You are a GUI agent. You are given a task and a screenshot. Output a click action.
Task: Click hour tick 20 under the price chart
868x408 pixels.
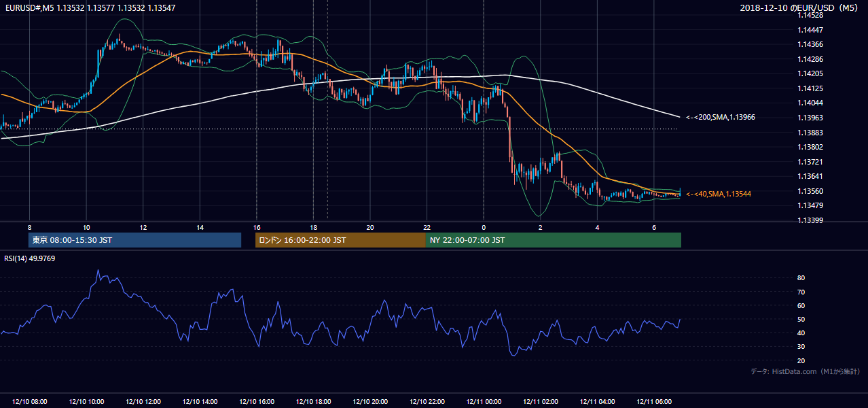point(370,227)
